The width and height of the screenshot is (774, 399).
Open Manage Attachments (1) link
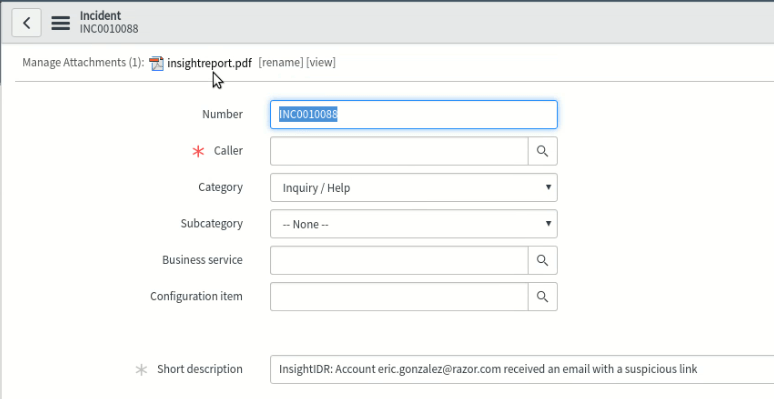(x=83, y=63)
